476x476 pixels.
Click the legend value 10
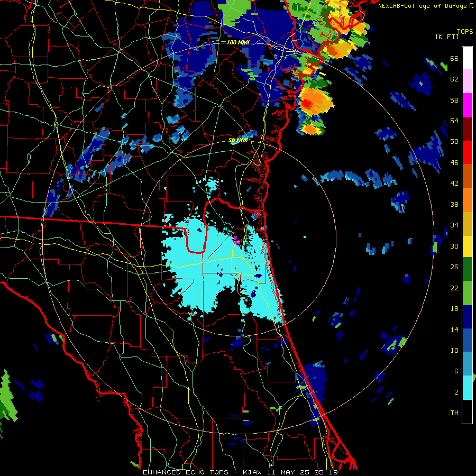[454, 350]
